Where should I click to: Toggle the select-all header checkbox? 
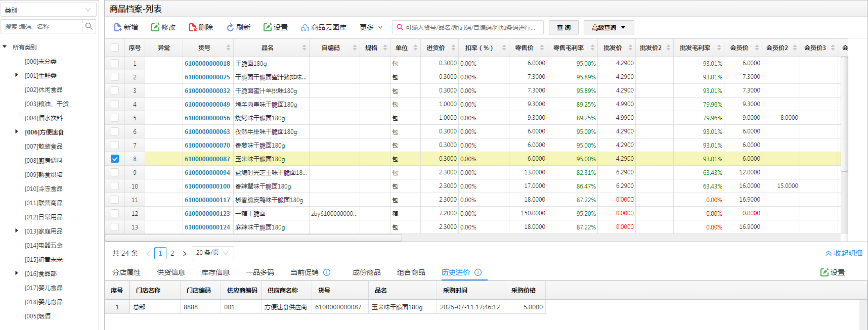click(115, 48)
